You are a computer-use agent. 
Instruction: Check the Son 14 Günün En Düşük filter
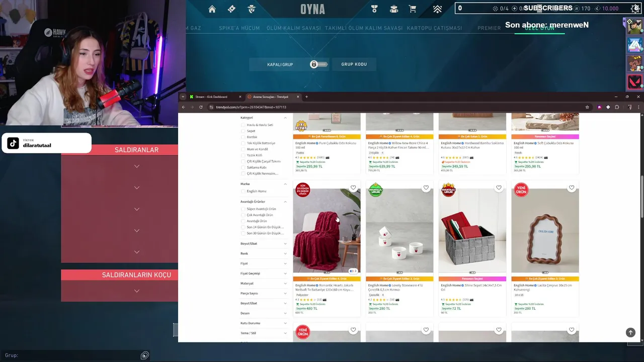coord(243,227)
